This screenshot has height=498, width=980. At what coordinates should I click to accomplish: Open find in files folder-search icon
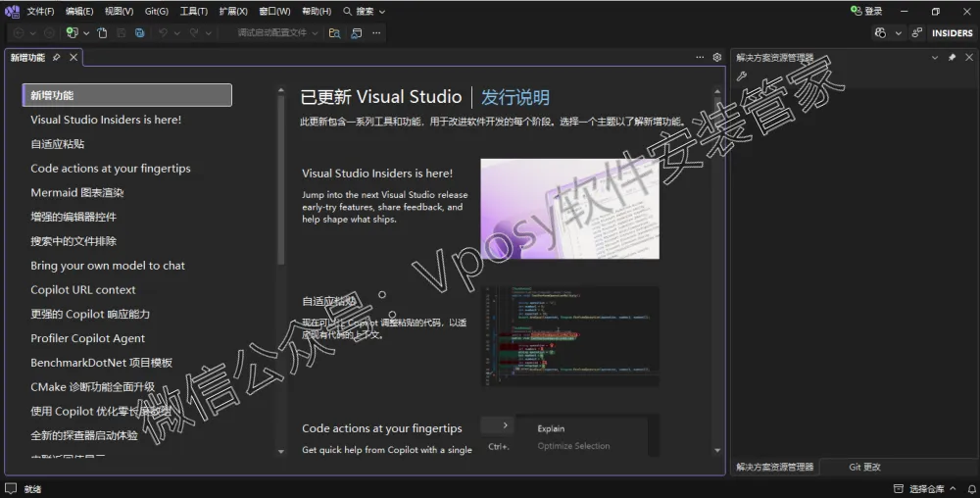(335, 33)
